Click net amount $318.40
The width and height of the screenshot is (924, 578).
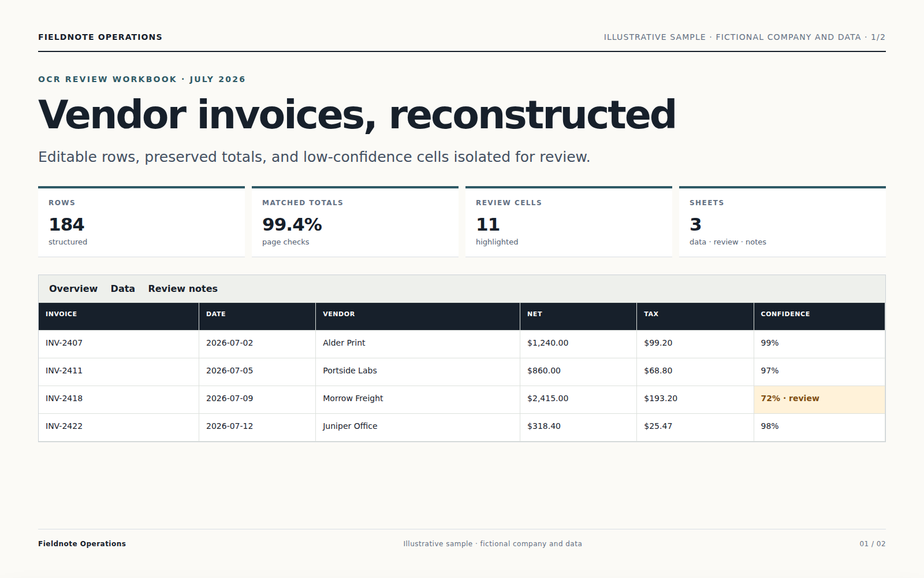[579, 427]
